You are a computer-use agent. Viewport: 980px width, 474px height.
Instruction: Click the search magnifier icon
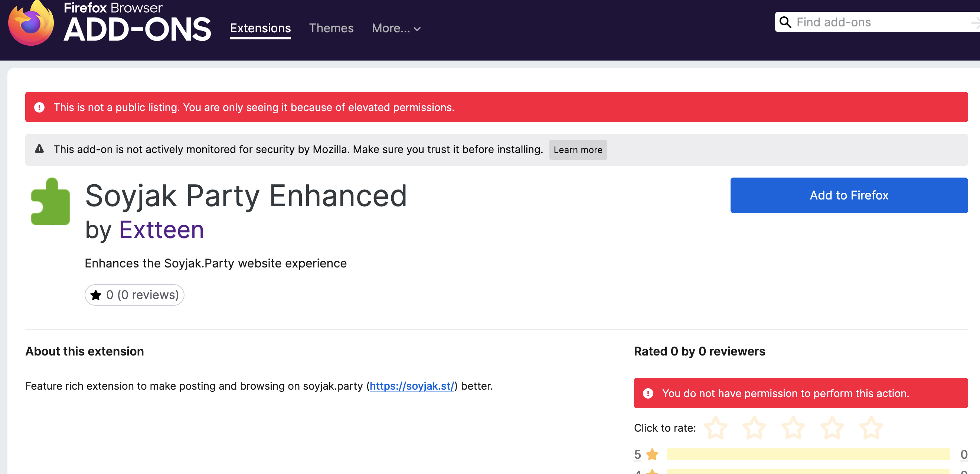point(785,22)
